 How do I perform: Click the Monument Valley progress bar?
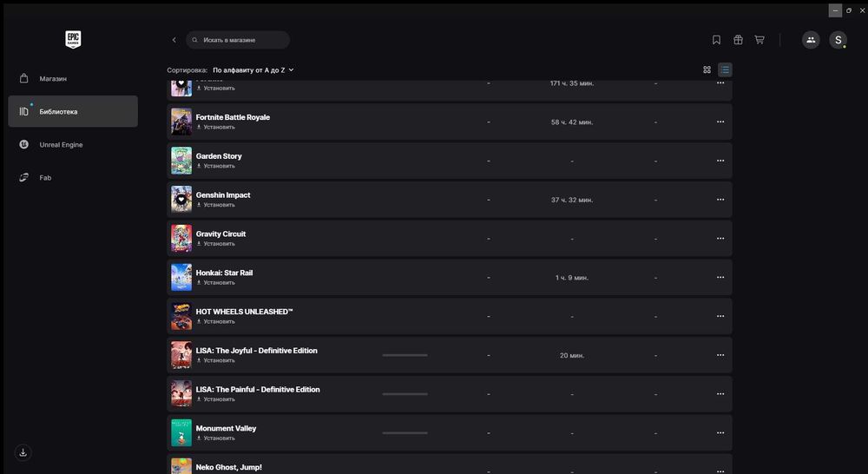(404, 432)
